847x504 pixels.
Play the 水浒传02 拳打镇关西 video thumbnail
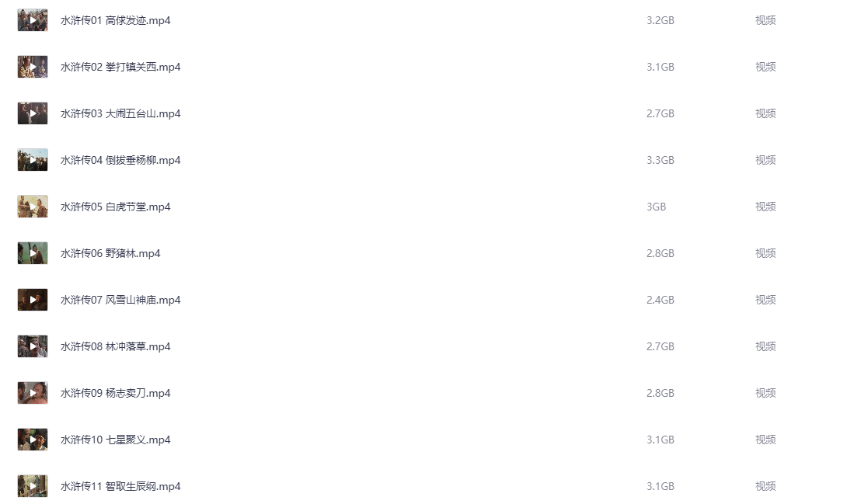pyautogui.click(x=33, y=67)
